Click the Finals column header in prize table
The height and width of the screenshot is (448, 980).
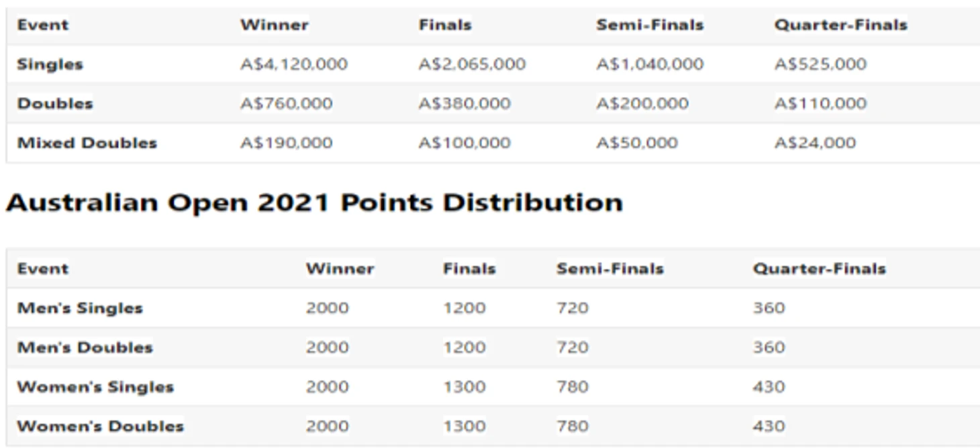pos(445,25)
